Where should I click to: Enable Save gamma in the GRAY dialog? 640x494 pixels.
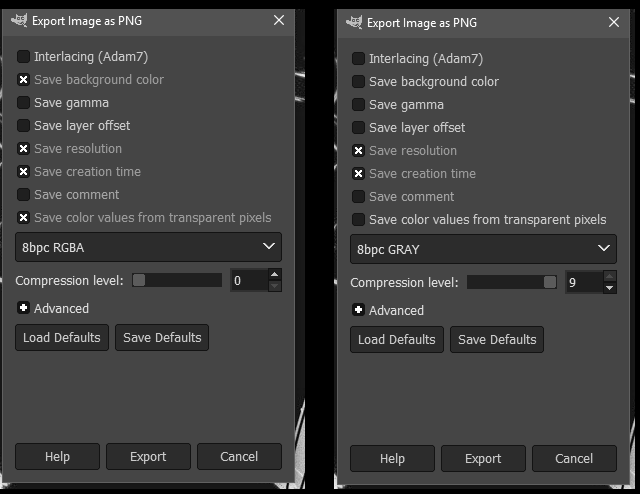tap(358, 105)
